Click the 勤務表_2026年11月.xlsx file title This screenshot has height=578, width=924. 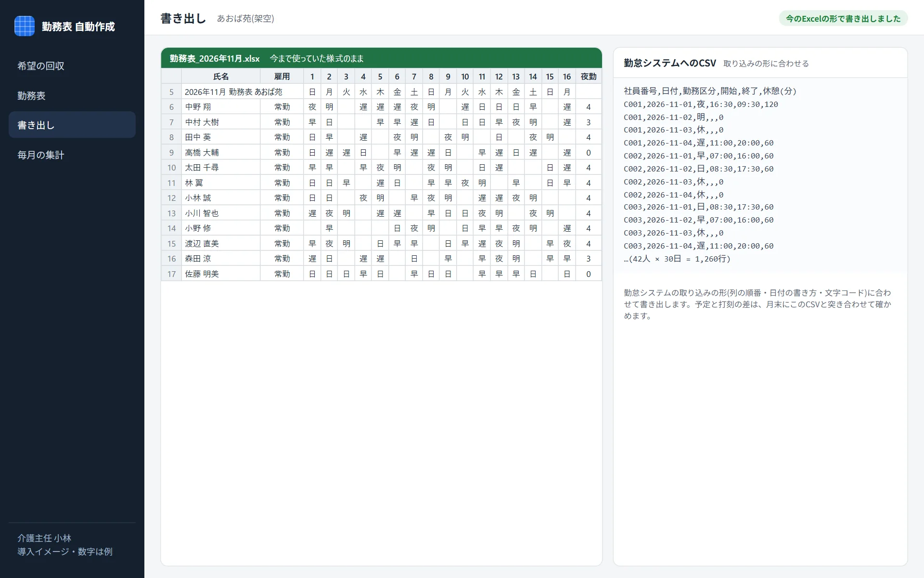click(215, 58)
